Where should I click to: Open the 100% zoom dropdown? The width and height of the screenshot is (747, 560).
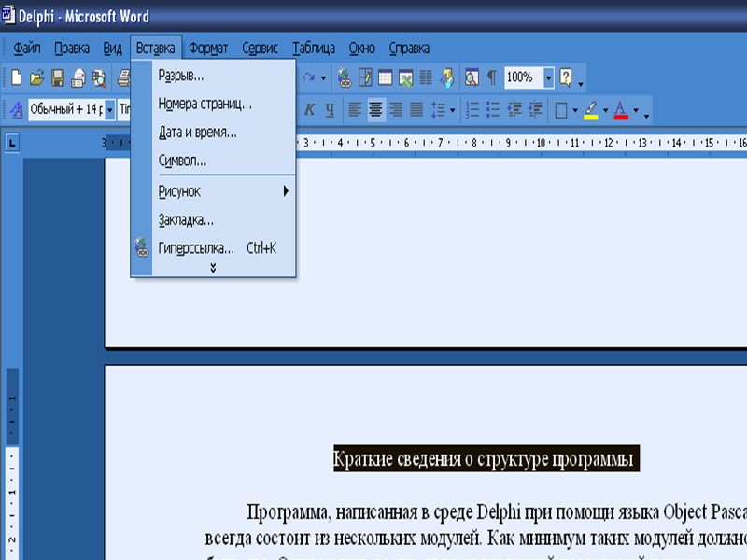click(x=549, y=77)
